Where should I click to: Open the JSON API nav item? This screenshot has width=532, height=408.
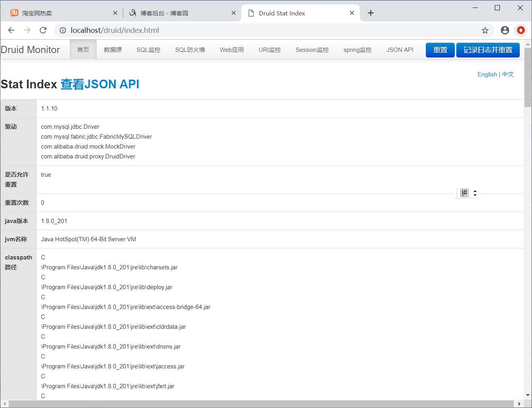pos(400,50)
